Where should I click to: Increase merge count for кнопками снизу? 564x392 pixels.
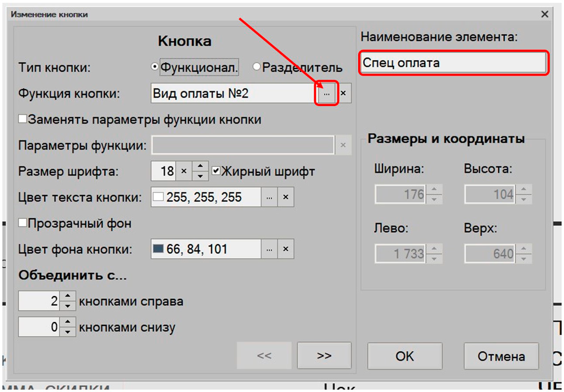[67, 323]
